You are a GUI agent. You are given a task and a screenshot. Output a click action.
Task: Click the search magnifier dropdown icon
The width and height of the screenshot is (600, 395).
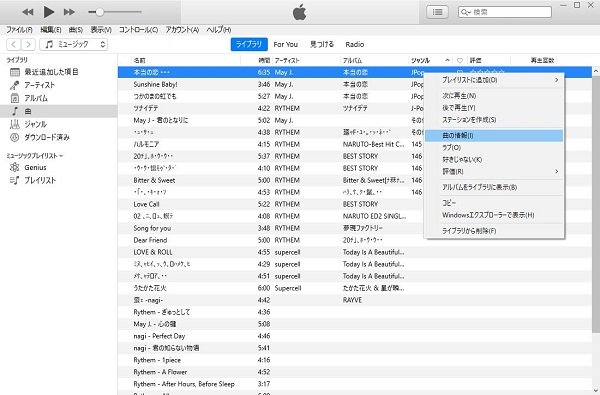[466, 12]
